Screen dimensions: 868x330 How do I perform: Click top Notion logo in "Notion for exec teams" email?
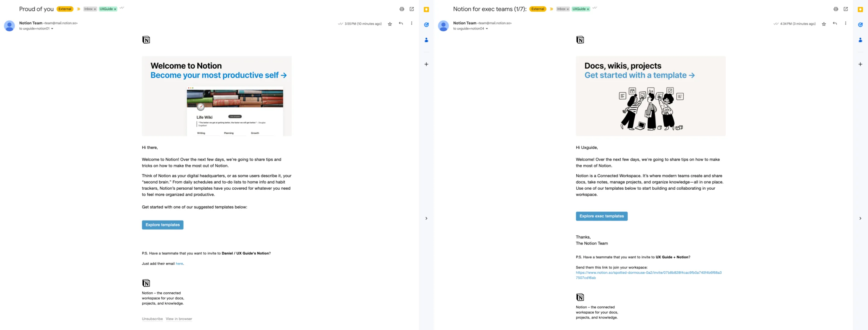click(580, 40)
